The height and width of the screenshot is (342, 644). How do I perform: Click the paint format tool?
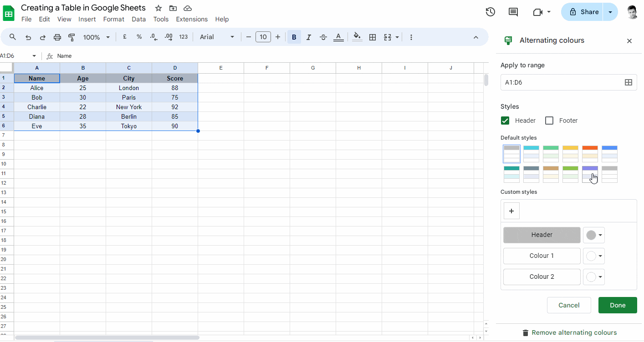[72, 37]
